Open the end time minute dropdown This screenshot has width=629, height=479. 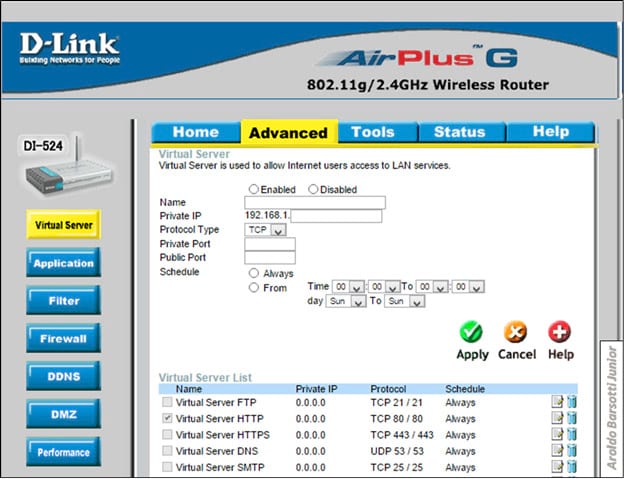click(469, 287)
